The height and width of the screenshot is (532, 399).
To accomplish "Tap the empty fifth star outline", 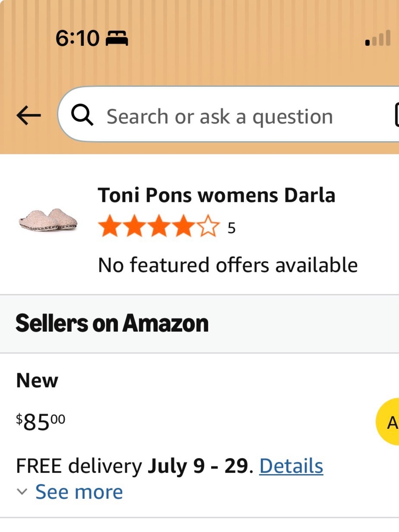I will [208, 226].
